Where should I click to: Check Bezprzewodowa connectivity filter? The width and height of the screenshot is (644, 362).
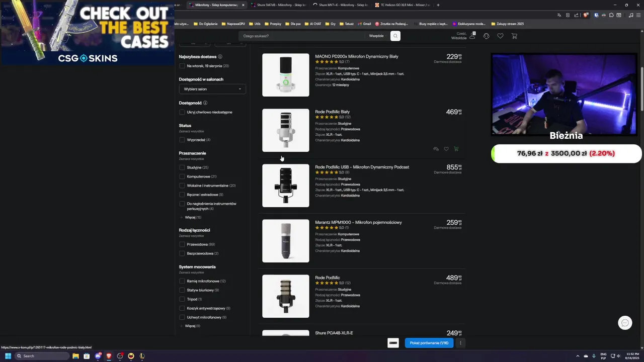(x=182, y=253)
